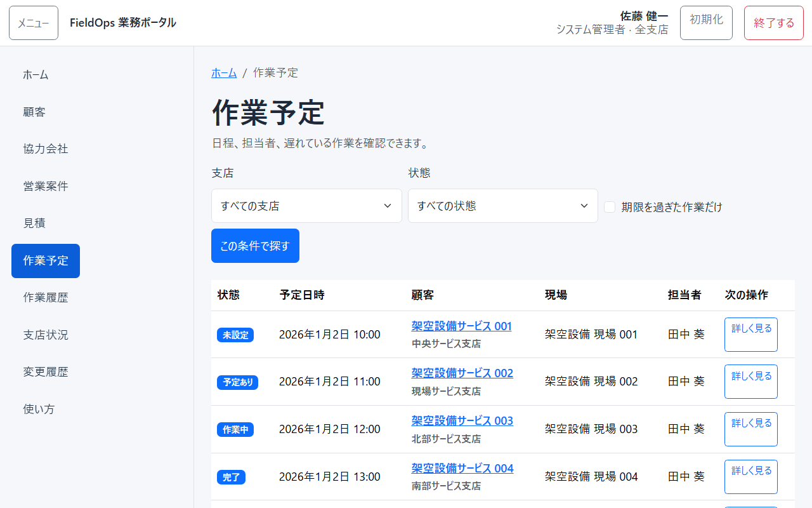This screenshot has height=508, width=812.
Task: Open 架空設備サービス 002 customer link
Action: tap(462, 373)
